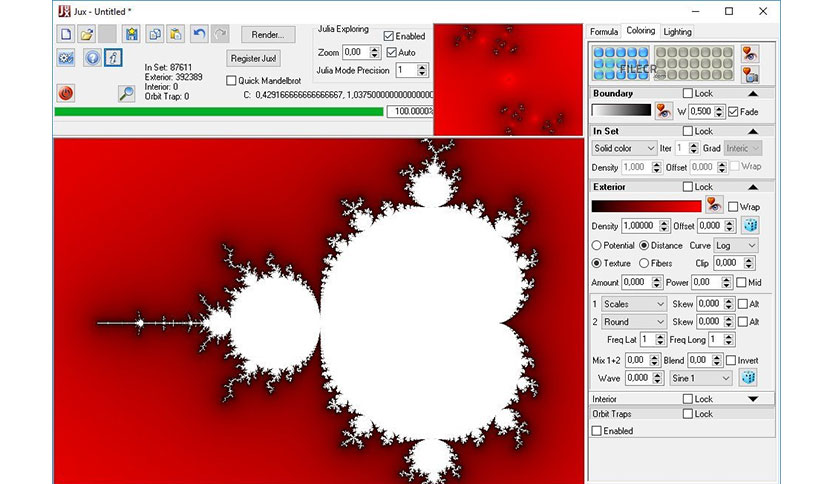Select the magnifying glass zoom tool

point(126,94)
